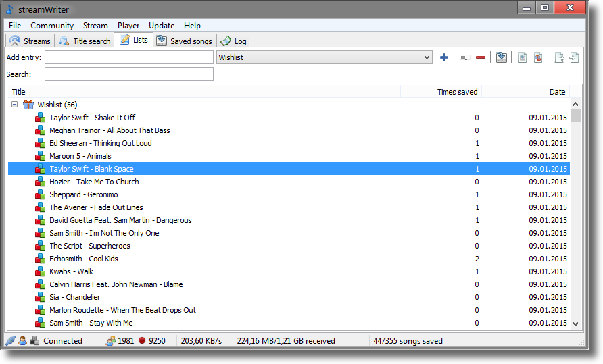Image resolution: width=603 pixels, height=364 pixels.
Task: Open the Stream menu
Action: click(x=95, y=26)
